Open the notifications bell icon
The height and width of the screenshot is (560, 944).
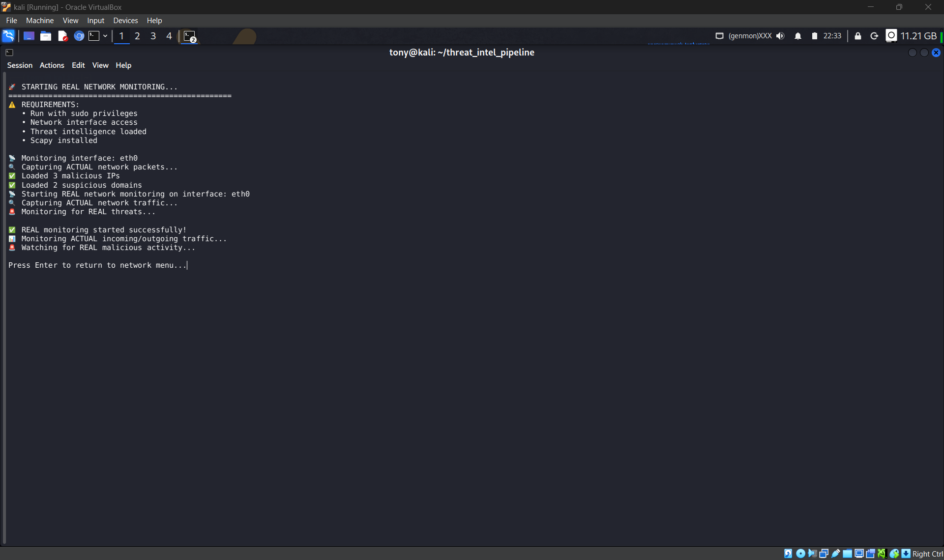point(798,36)
